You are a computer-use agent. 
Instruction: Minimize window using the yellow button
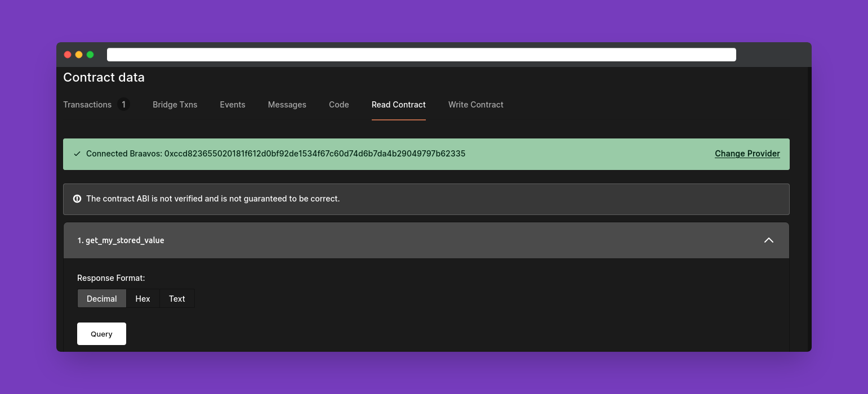(x=79, y=55)
